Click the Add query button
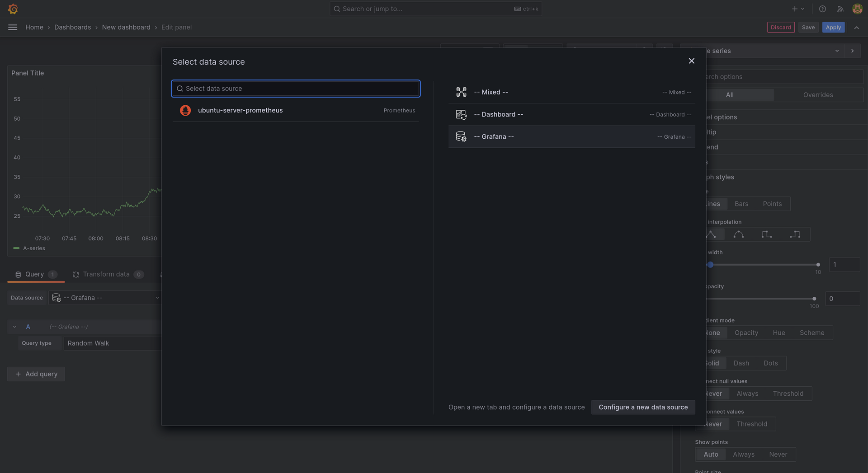Screen dimensions: 868x473 [36, 374]
